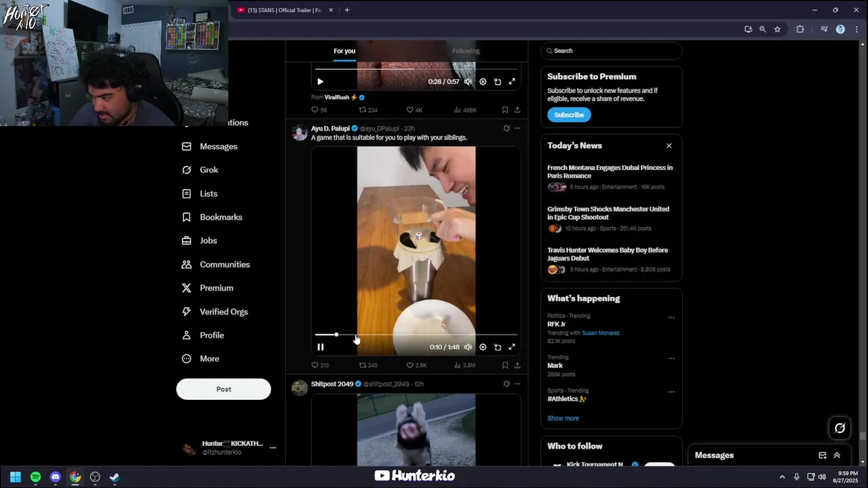The width and height of the screenshot is (868, 488).
Task: Open Ayu D. Palupi's profile avatar
Action: pyautogui.click(x=300, y=132)
